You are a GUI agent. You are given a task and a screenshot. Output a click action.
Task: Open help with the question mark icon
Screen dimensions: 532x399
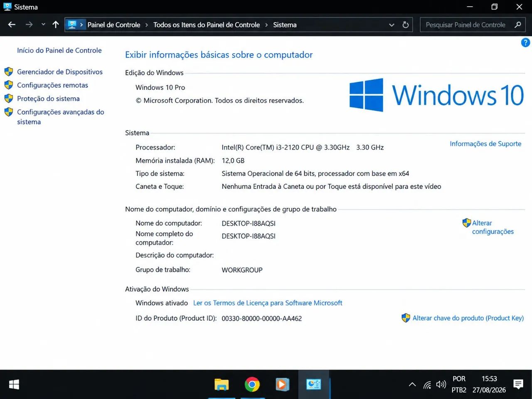(x=525, y=42)
